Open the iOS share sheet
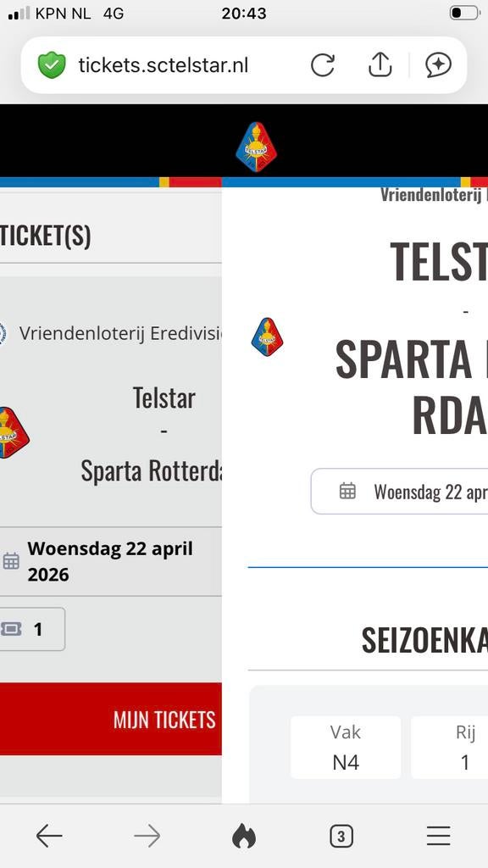 point(380,64)
